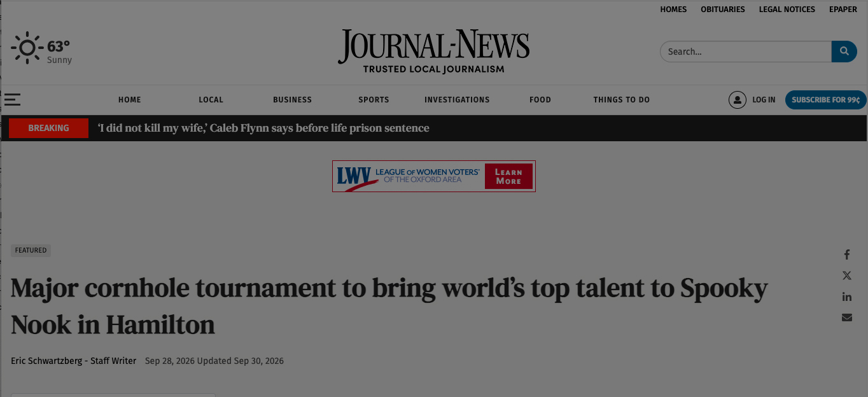Open the Obituaries link

pyautogui.click(x=723, y=10)
